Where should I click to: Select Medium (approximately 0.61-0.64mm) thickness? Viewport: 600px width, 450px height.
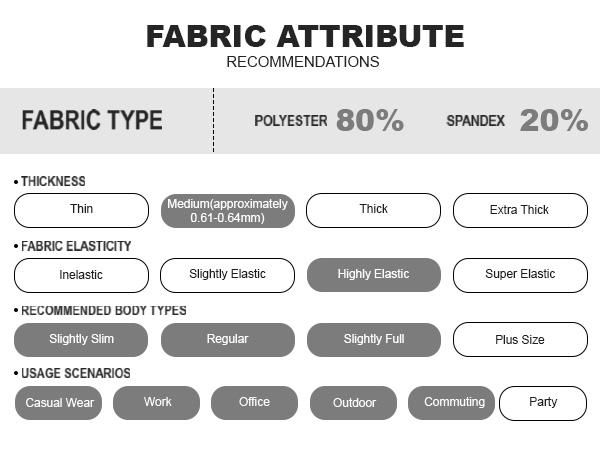(x=228, y=210)
